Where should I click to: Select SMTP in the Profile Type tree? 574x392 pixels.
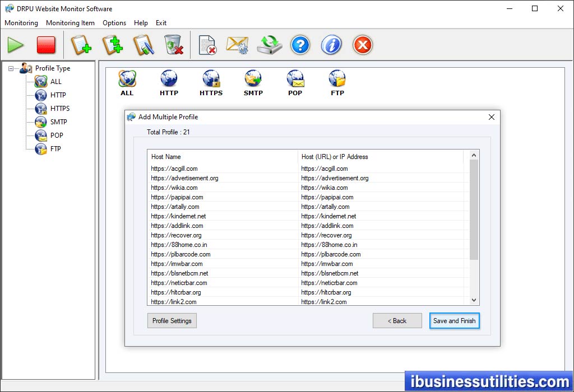58,122
